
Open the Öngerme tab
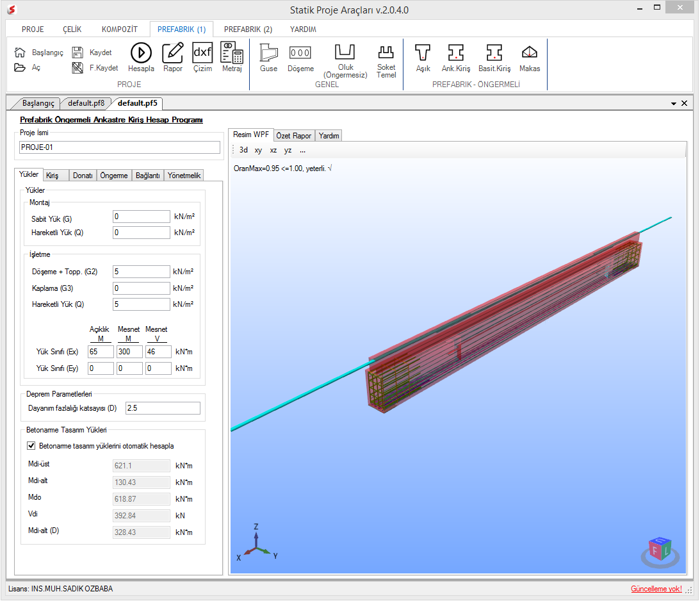(114, 176)
